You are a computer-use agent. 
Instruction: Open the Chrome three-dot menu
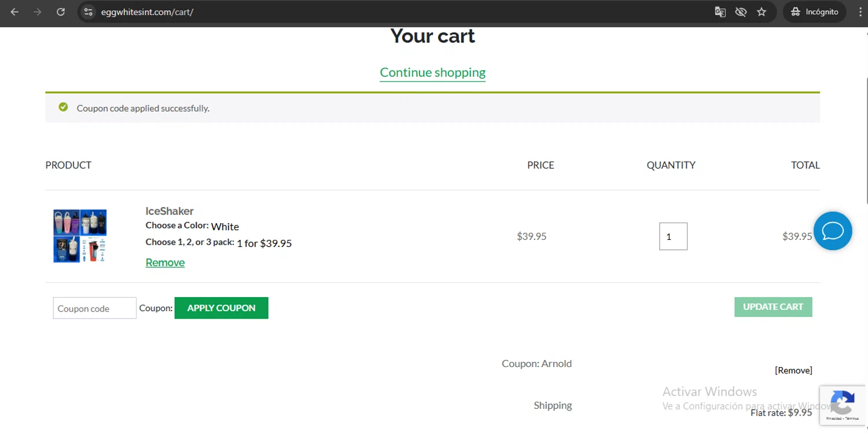tap(860, 12)
